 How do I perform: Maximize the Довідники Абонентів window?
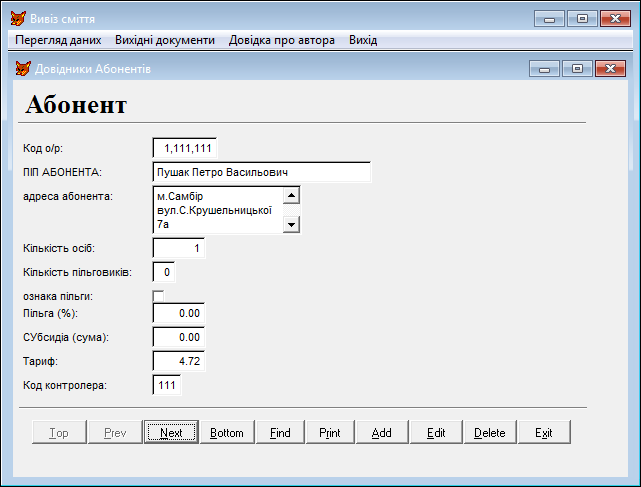point(577,69)
